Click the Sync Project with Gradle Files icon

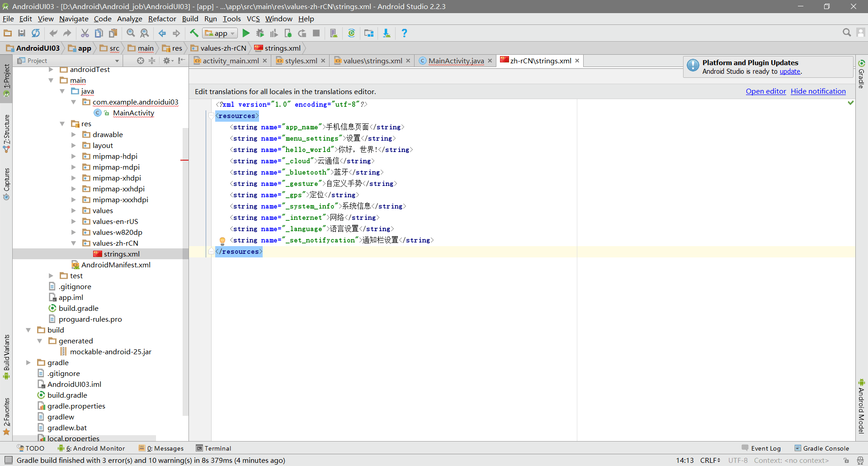click(351, 33)
